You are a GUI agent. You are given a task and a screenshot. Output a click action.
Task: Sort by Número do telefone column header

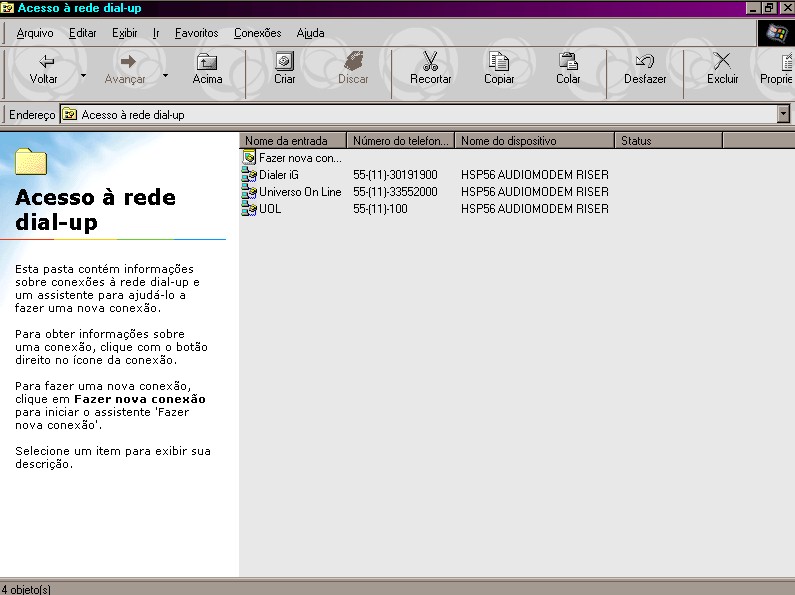(401, 140)
